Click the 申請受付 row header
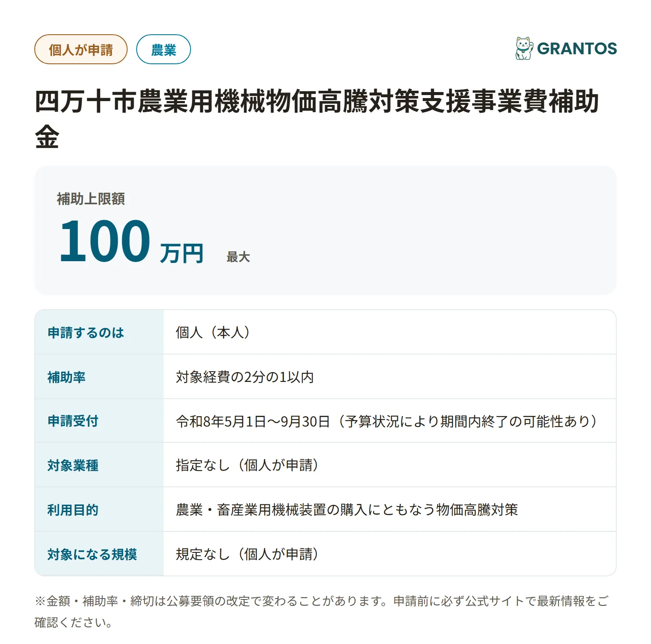This screenshot has height=644, width=651. (x=99, y=421)
